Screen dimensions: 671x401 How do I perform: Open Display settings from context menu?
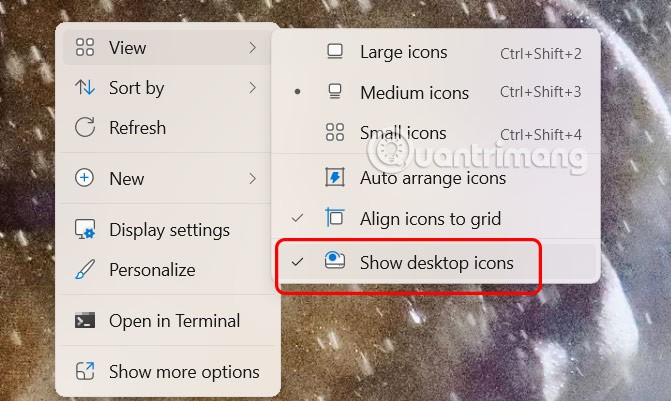coord(168,230)
